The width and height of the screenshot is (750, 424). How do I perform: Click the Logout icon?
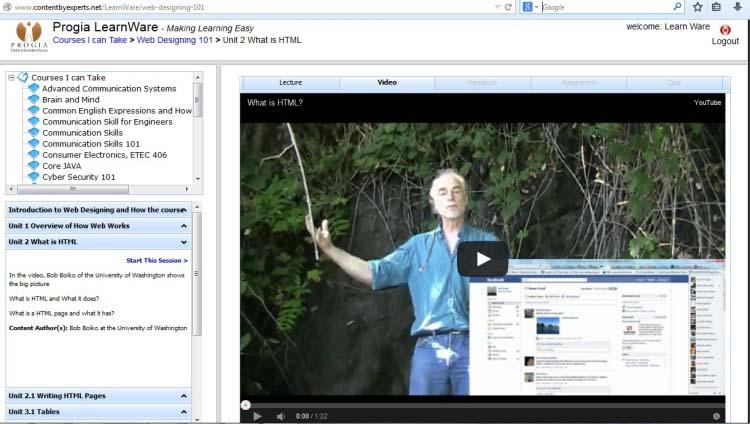pos(725,30)
